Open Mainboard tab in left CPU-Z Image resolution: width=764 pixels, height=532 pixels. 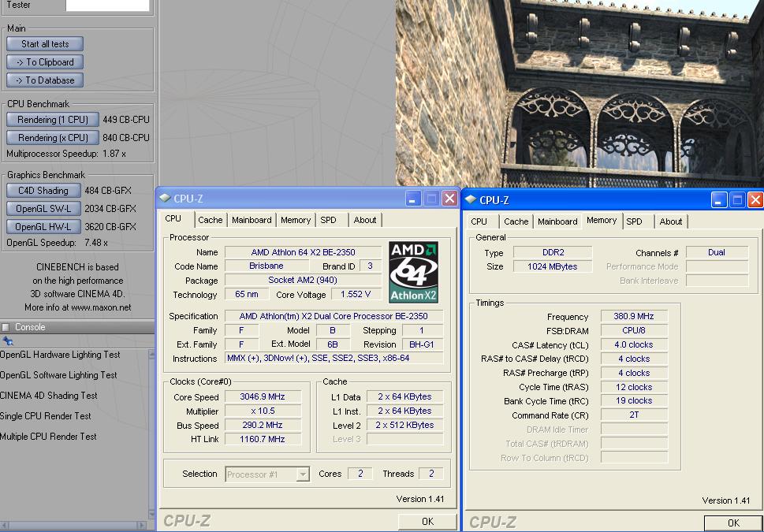pyautogui.click(x=252, y=220)
